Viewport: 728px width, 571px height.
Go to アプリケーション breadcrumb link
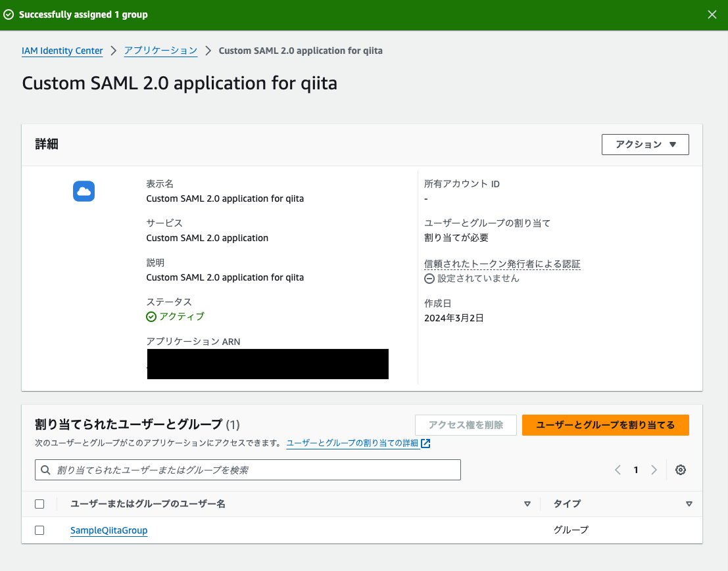[160, 51]
